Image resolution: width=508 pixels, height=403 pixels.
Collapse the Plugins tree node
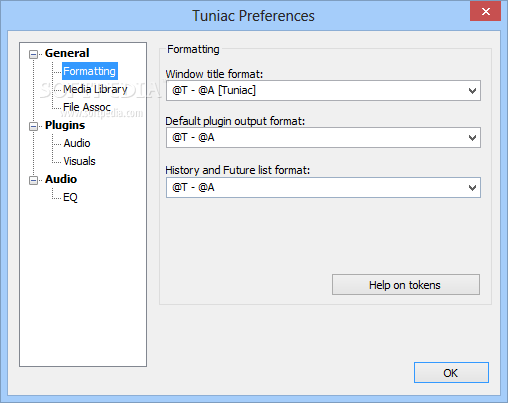tap(33, 126)
